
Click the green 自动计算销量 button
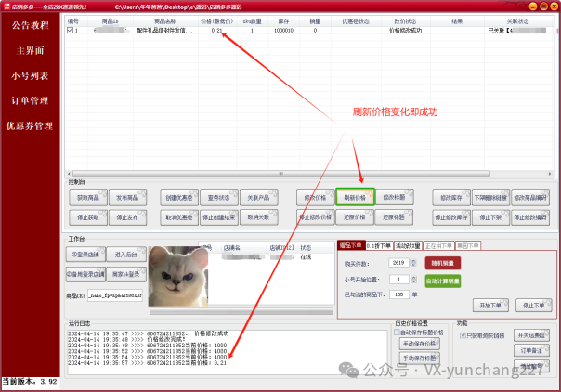tap(442, 281)
